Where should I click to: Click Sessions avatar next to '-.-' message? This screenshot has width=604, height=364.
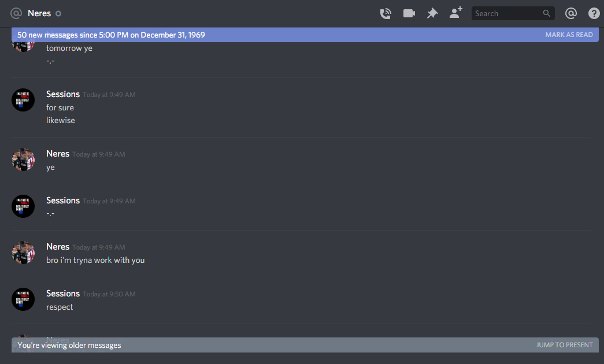(23, 206)
